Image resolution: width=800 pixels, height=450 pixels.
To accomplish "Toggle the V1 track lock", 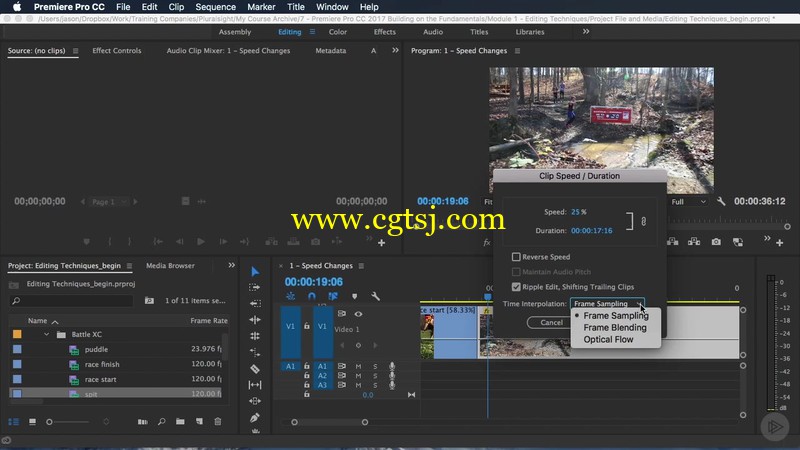I will pos(307,326).
